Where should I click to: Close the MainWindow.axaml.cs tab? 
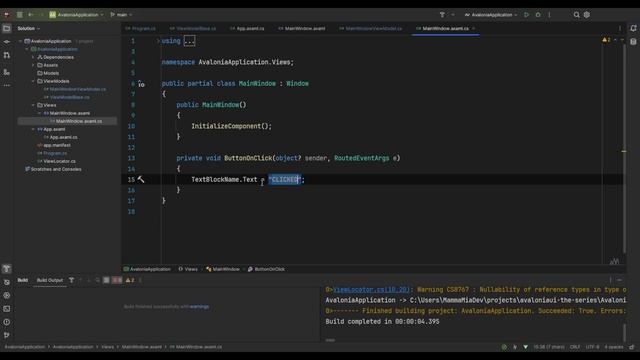point(473,29)
